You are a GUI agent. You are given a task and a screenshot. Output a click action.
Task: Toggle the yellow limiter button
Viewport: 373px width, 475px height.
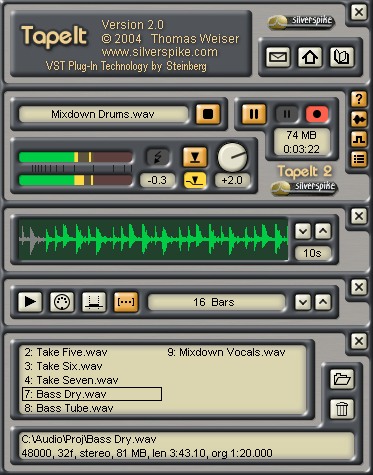click(195, 180)
